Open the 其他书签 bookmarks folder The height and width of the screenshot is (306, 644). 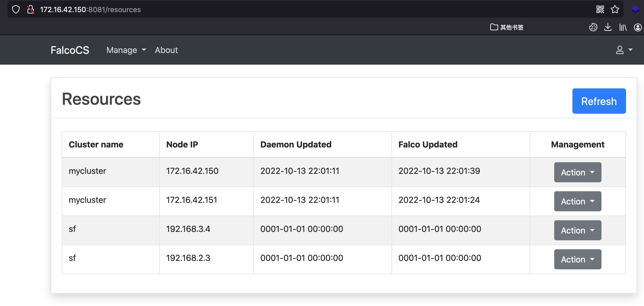[x=507, y=27]
